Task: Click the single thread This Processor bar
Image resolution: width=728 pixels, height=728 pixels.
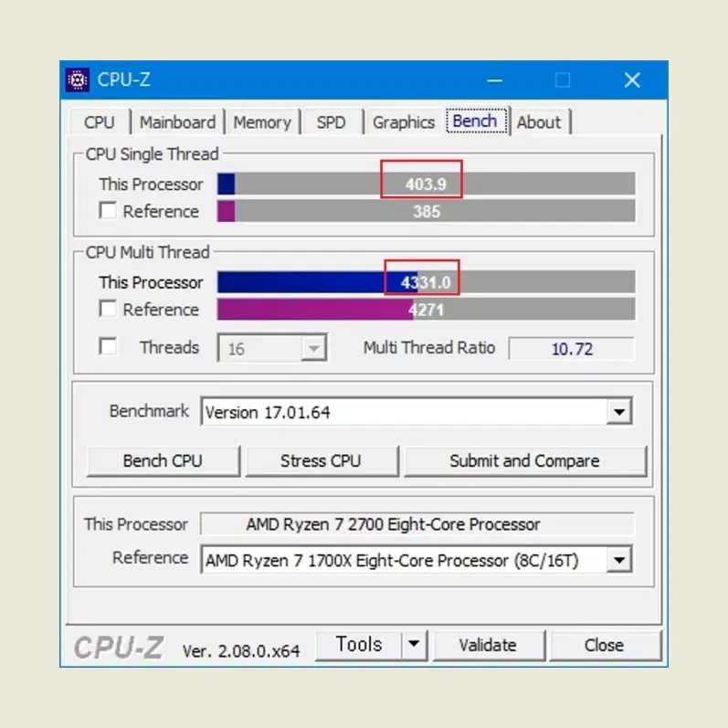Action: click(427, 184)
